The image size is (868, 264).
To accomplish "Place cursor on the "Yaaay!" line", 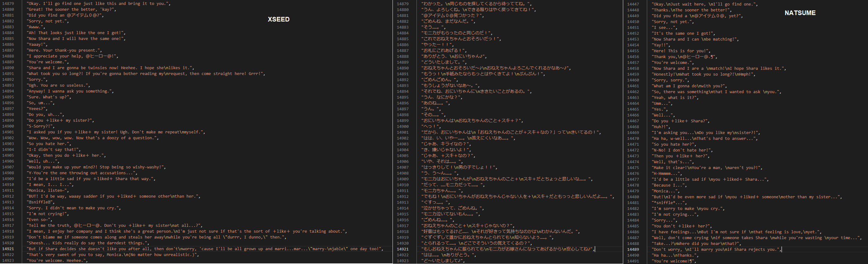I will pos(37,45).
